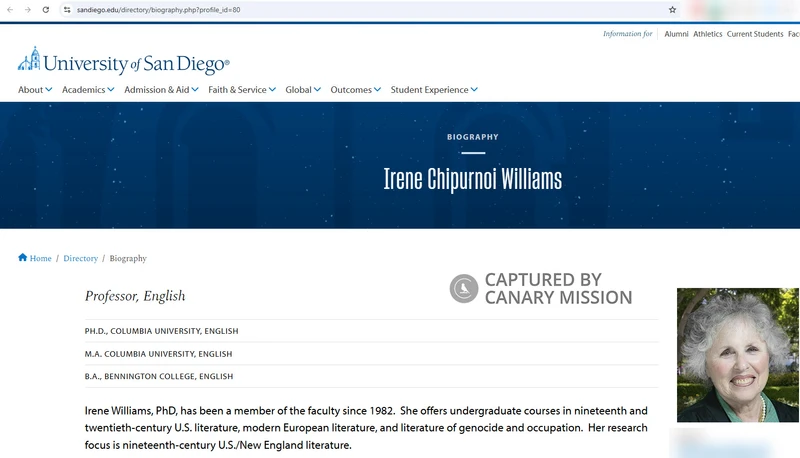Click the 'B.A., BENNINGTON COLLEGE, ENGLISH' line
The image size is (800, 458).
(159, 376)
